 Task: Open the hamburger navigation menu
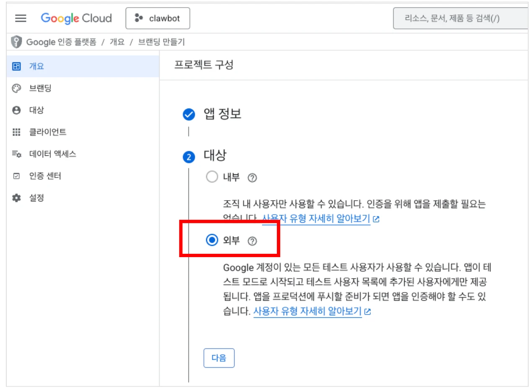click(x=21, y=18)
